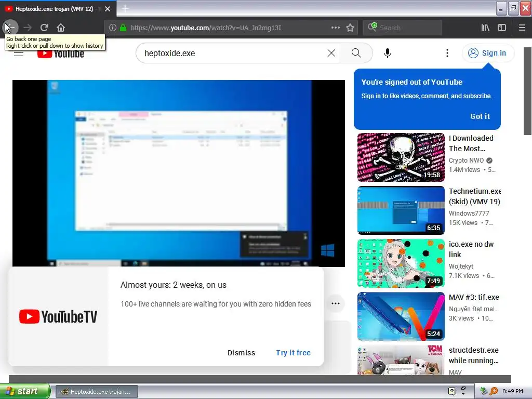Click the title ico.exe no dw link
Screen dimensions: 532x399
click(471, 249)
